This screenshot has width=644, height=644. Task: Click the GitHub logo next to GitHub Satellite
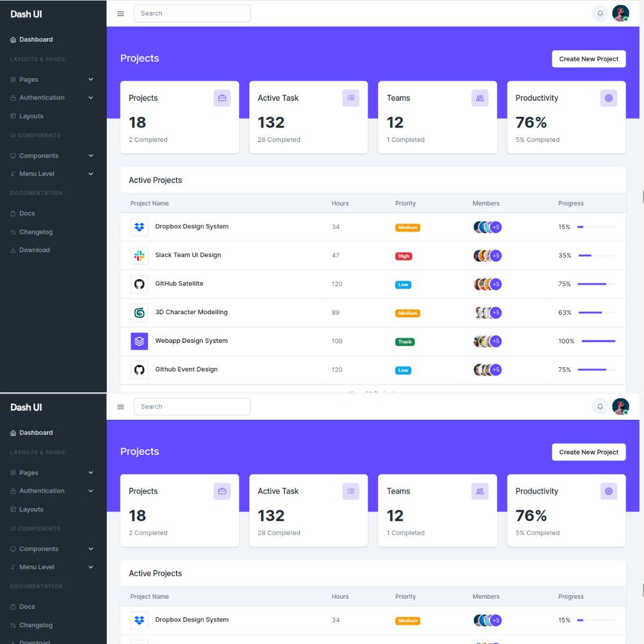[139, 284]
